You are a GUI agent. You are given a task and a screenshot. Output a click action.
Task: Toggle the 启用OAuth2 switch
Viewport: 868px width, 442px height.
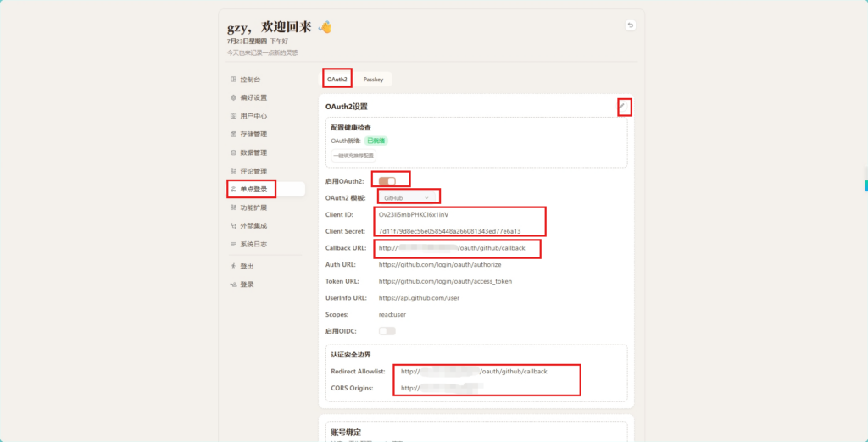point(387,181)
